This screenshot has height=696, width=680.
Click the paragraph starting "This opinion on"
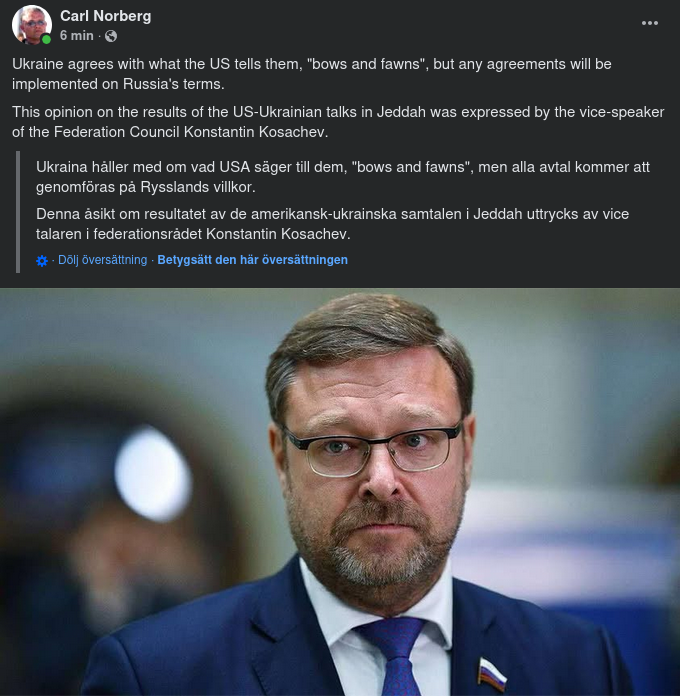point(338,122)
